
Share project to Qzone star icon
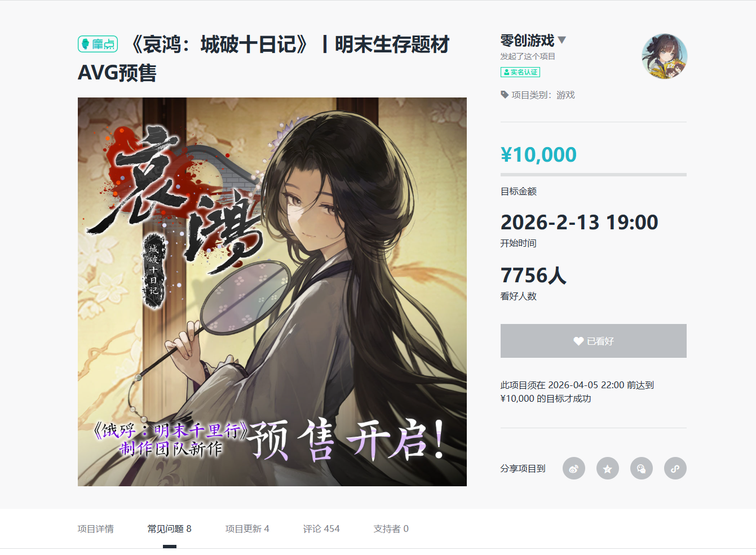607,468
